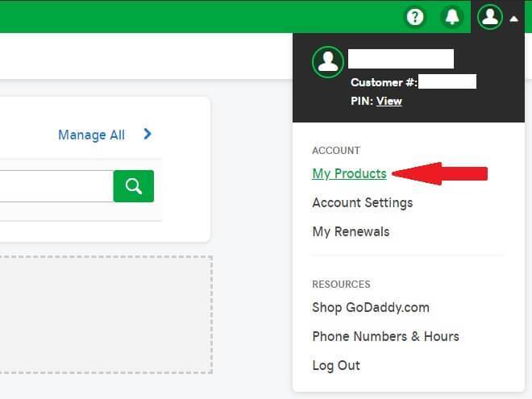
Task: Open Account Settings
Action: (x=363, y=202)
